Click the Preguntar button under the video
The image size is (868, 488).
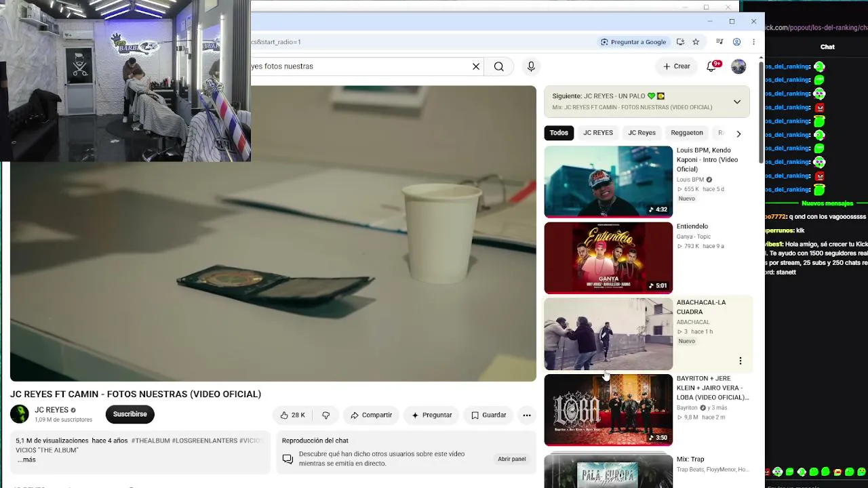432,415
